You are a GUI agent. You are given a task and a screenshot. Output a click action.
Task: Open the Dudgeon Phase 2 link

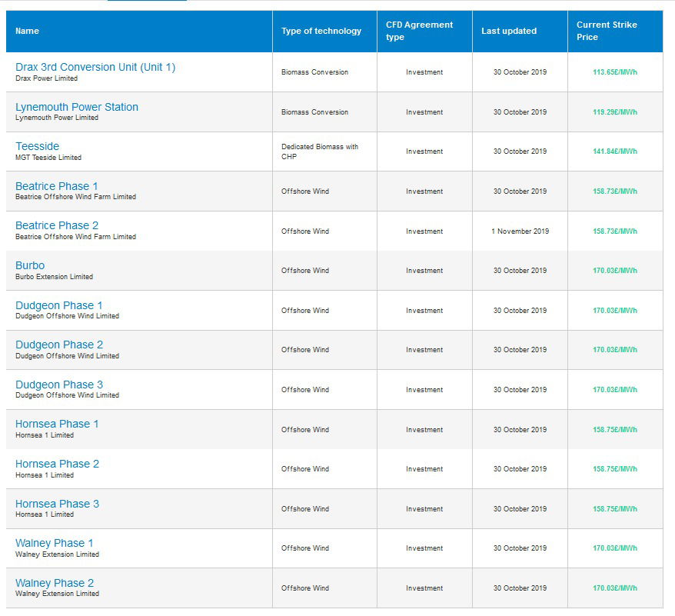[59, 345]
